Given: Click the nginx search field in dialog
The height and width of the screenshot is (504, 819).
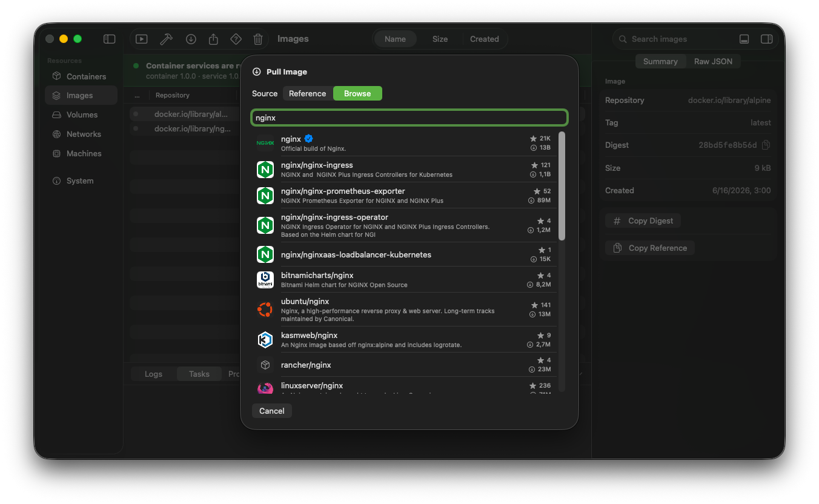Looking at the screenshot, I should click(x=409, y=118).
